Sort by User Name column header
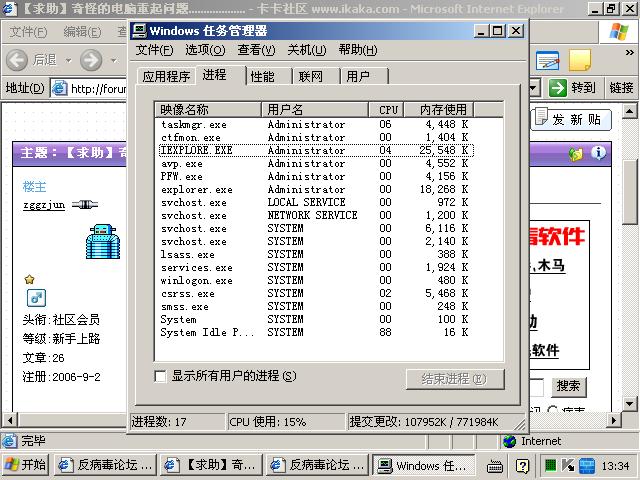 [x=315, y=109]
